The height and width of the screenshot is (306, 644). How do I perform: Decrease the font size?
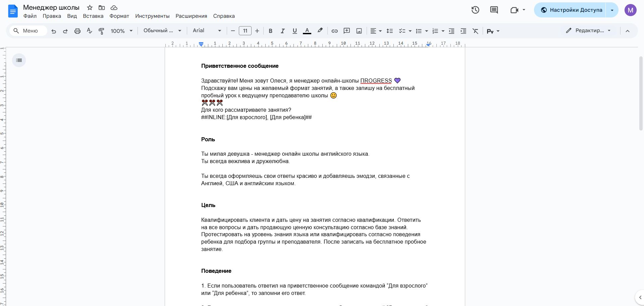pyautogui.click(x=233, y=31)
